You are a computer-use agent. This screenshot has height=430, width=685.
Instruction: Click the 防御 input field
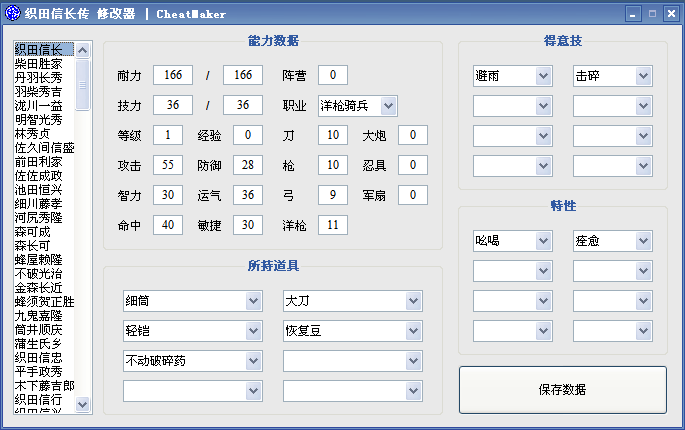(248, 165)
